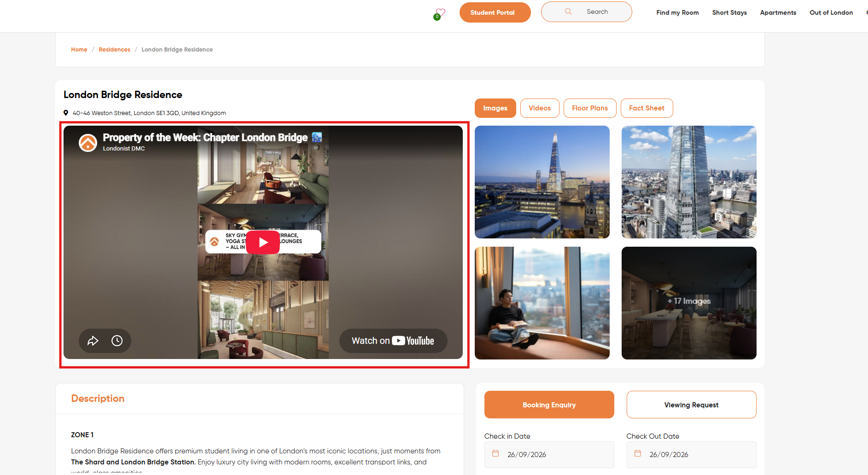Open the +17 Images thumbnail
Viewport: 868px width, 475px height.
[689, 303]
